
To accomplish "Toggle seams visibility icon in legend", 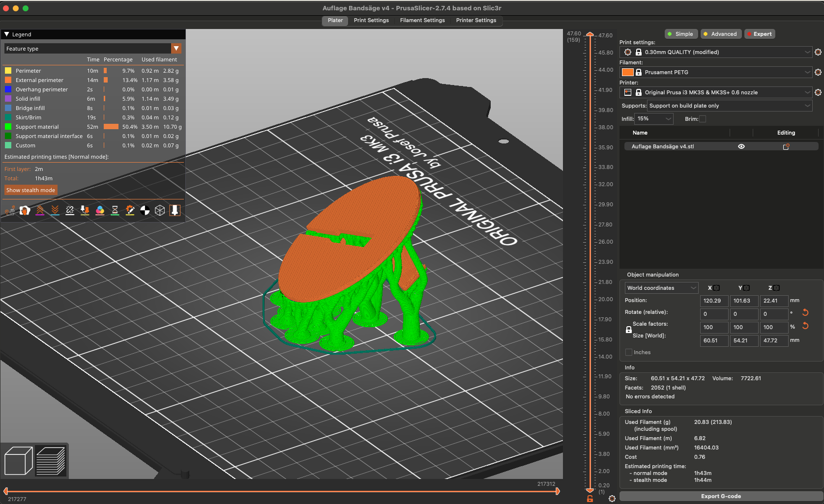I will pos(70,211).
